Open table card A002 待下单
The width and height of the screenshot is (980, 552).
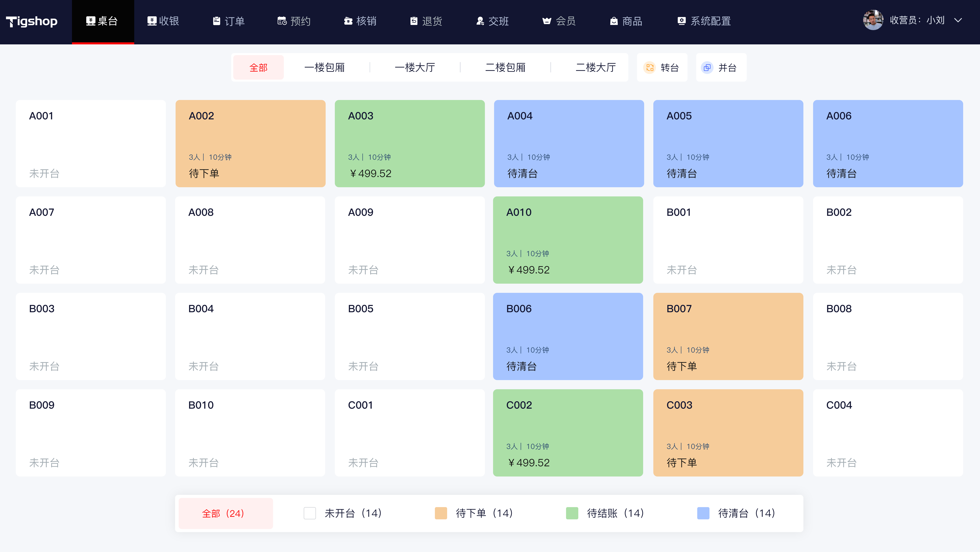coord(250,144)
